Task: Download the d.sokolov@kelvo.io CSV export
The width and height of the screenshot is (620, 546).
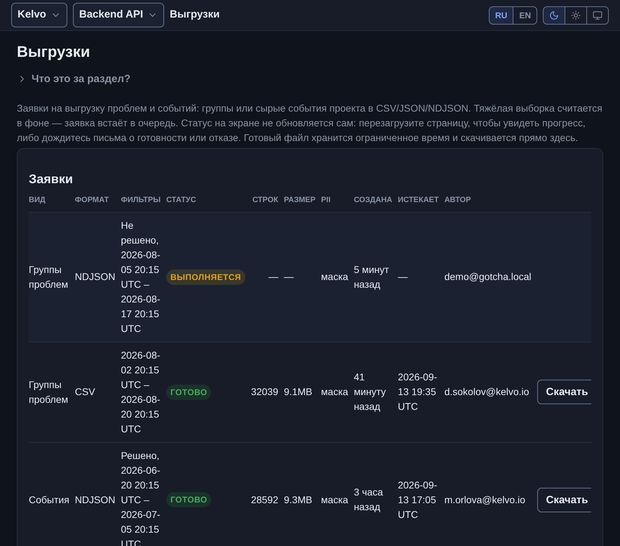Action: click(565, 392)
